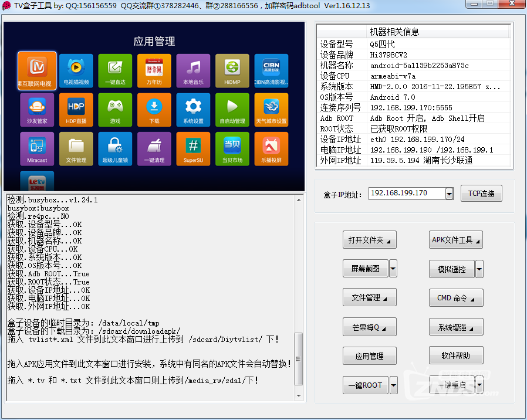Launch the 一键清理 cleanup icon
527x420 pixels.
154,148
